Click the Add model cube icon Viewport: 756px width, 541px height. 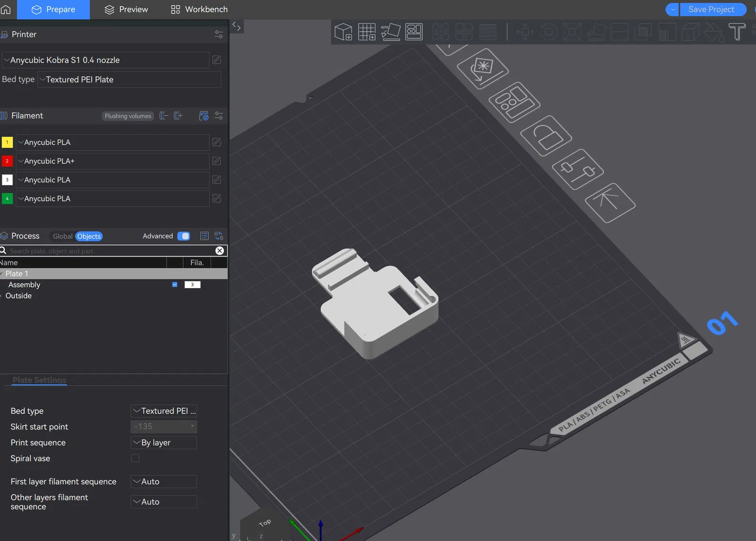pyautogui.click(x=343, y=32)
